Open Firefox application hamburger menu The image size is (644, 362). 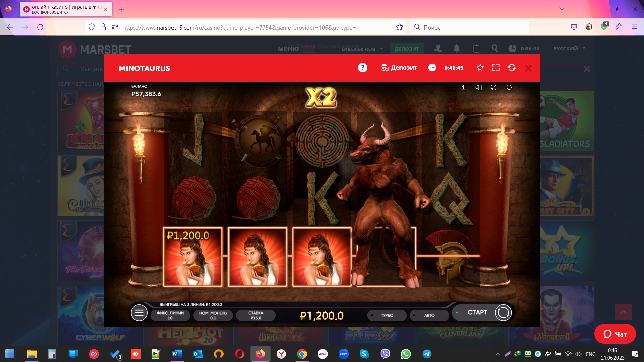(x=634, y=27)
